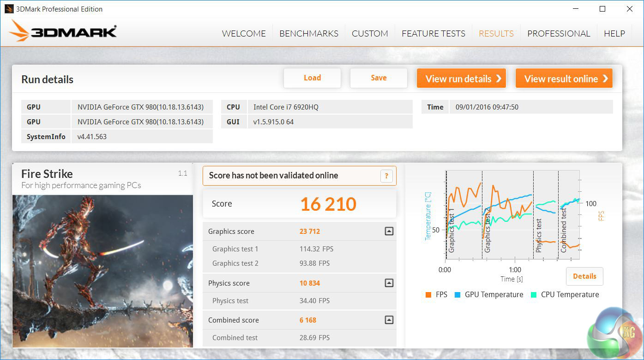
Task: Click the orange FPS legend swatch
Action: (428, 295)
